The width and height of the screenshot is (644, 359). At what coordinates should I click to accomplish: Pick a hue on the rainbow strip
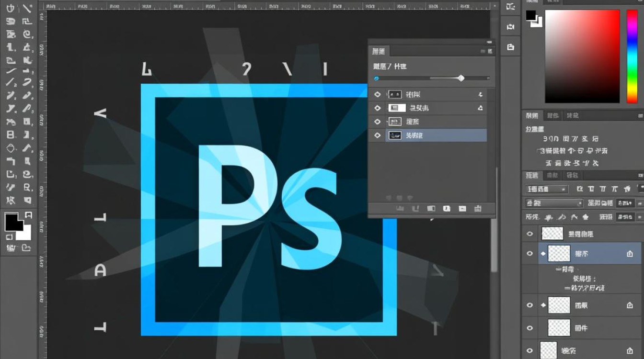pyautogui.click(x=632, y=56)
